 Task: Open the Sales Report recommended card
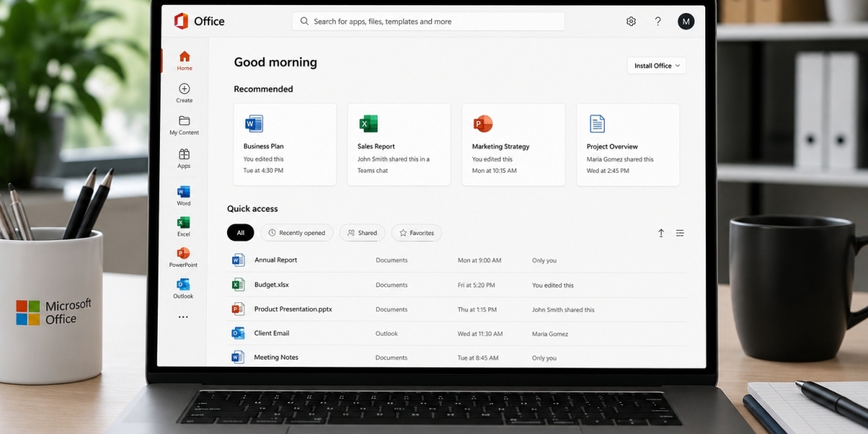399,145
